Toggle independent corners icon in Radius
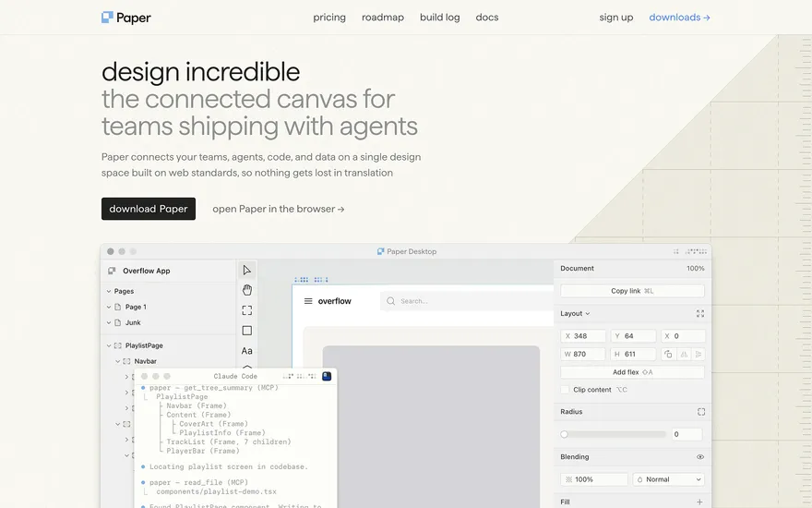 tap(700, 412)
